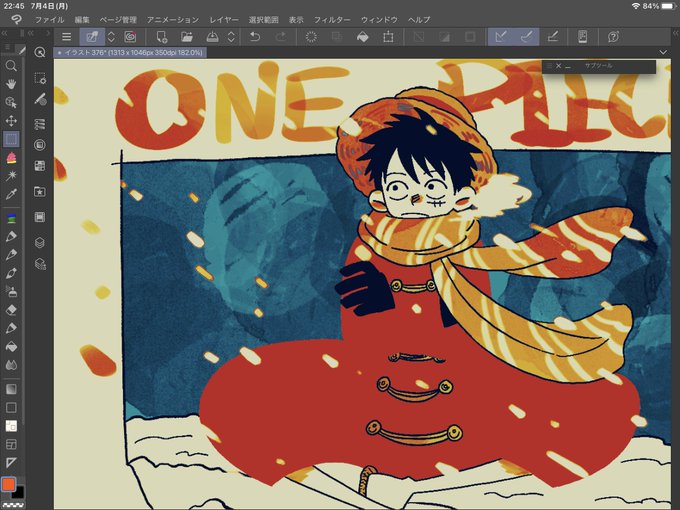Select the Pen tool in left toolbar
The image size is (680, 510).
(x=11, y=236)
